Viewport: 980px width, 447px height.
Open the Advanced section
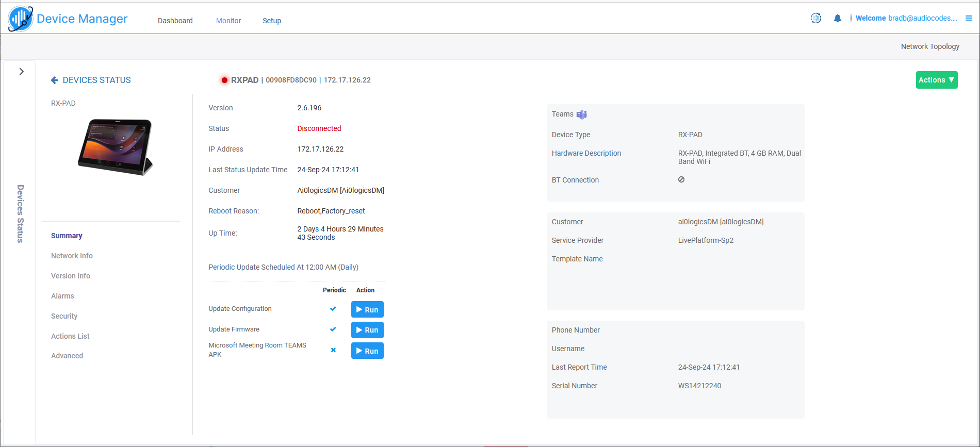[x=67, y=356]
